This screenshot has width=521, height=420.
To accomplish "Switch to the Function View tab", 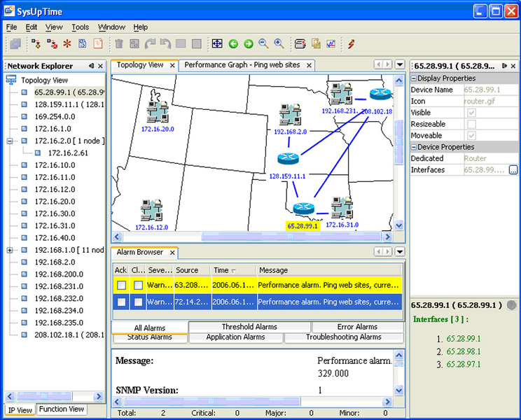I will coord(62,409).
